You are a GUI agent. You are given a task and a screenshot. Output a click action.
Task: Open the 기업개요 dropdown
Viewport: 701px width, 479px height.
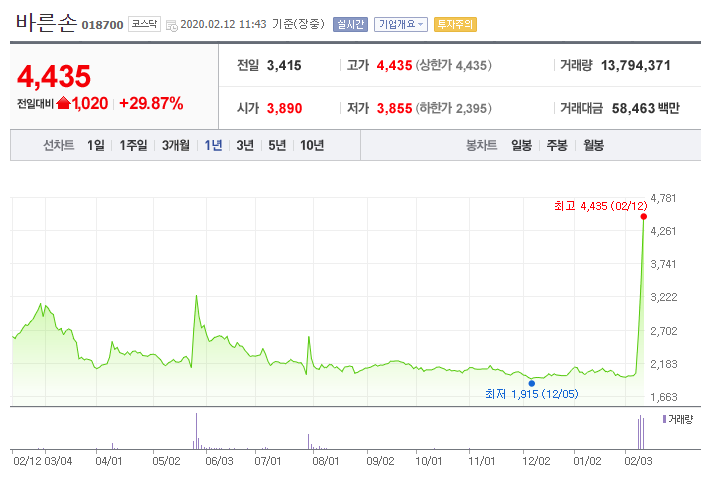tap(401, 24)
